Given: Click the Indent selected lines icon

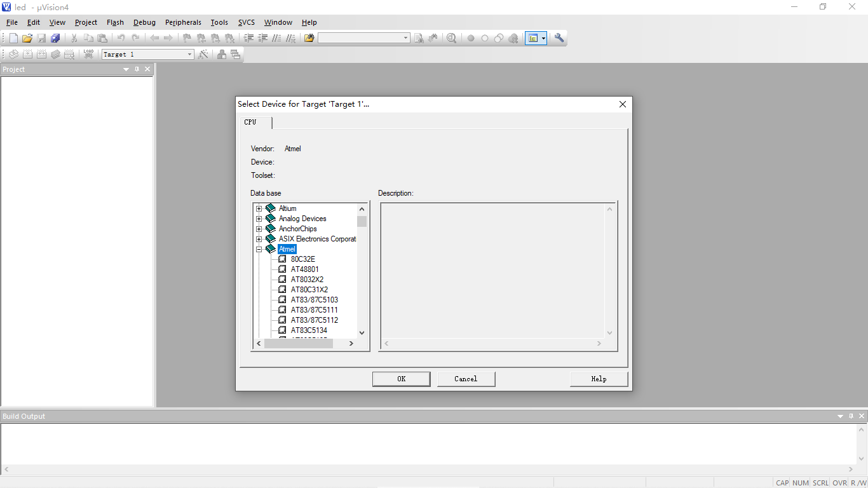Looking at the screenshot, I should (249, 38).
